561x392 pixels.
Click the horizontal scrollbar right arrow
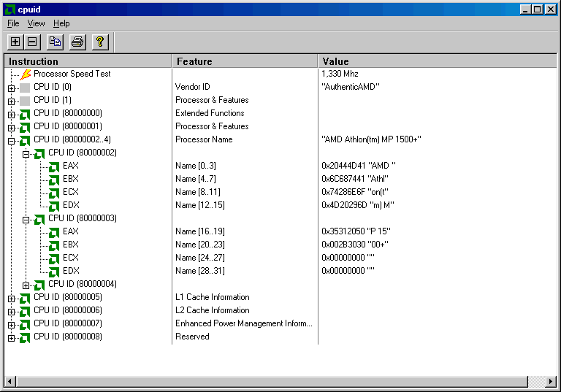tap(551, 382)
